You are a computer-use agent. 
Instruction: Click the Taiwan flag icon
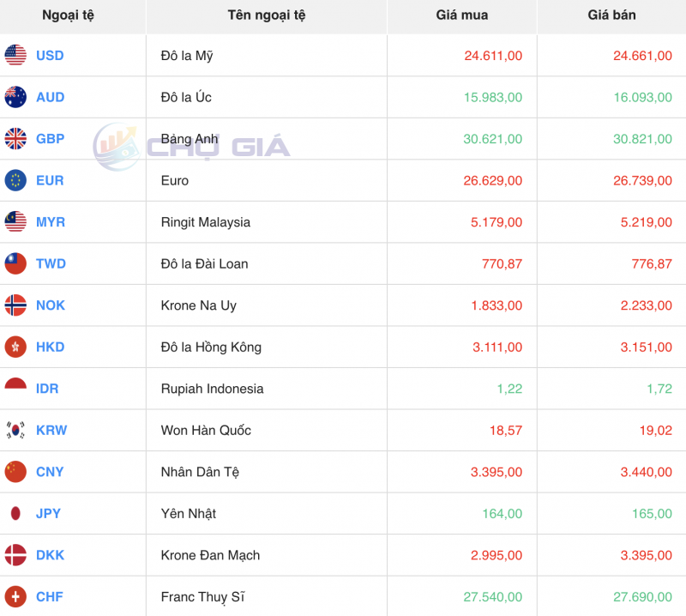(x=15, y=263)
